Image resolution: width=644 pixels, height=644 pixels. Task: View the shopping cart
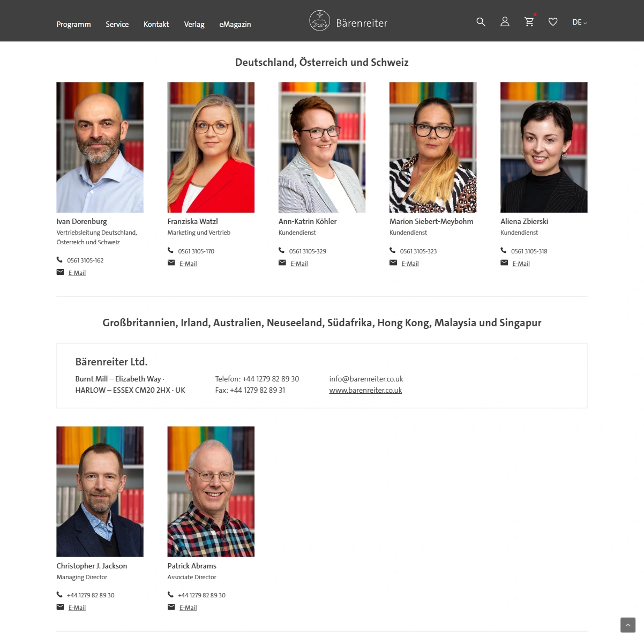(529, 22)
